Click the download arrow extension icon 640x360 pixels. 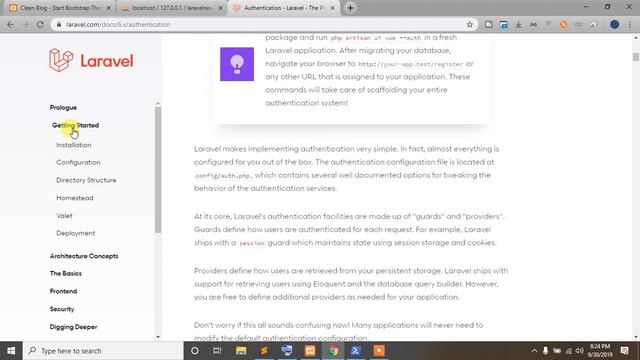coord(518,24)
